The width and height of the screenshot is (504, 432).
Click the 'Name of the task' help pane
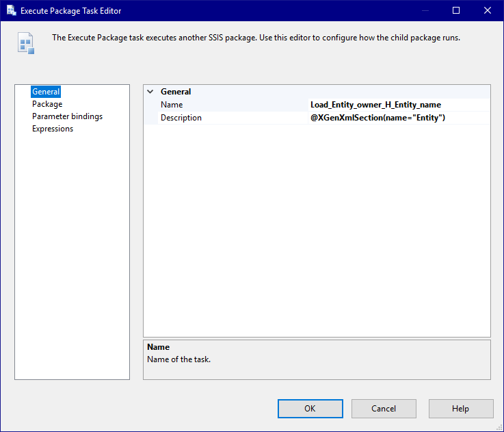(x=317, y=359)
